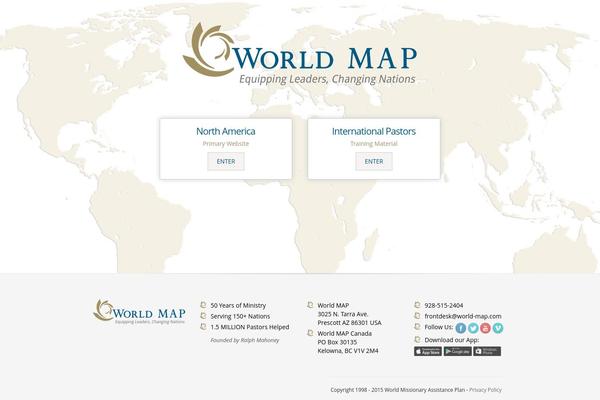Click bullet icon beside 50 Years of Ministry
Viewport: 600px width, 400px height.
pyautogui.click(x=204, y=305)
